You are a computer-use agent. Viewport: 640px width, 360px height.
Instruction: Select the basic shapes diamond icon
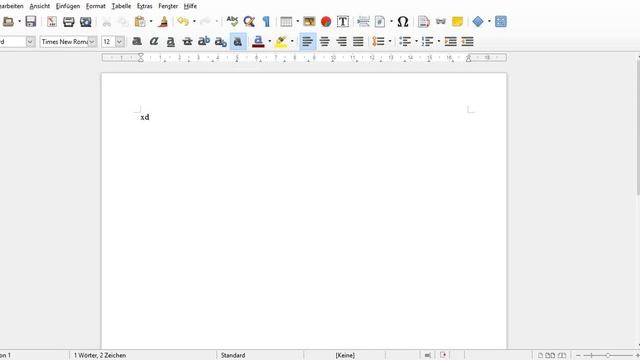tap(478, 22)
